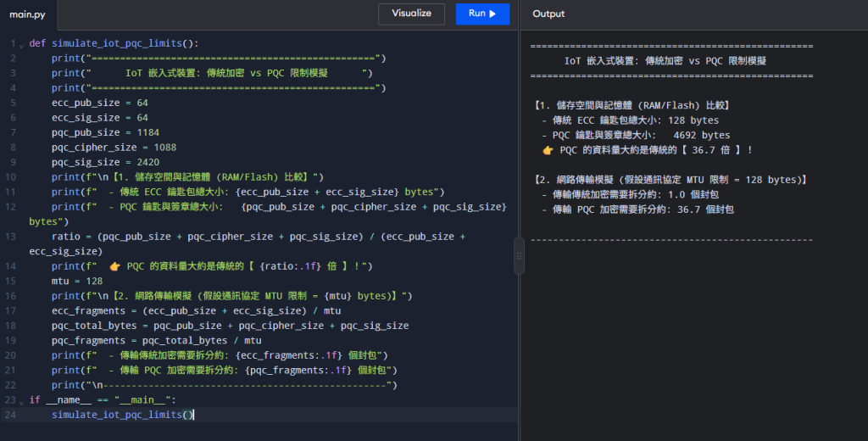Click the if __name__ == "__main__" line
This screenshot has height=441, width=868.
103,400
